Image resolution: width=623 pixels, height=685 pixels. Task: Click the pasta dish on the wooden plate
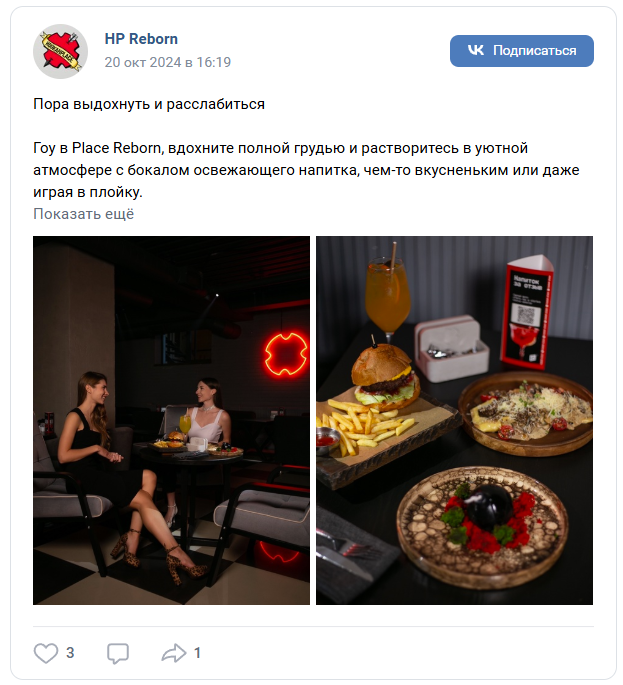[x=526, y=413]
